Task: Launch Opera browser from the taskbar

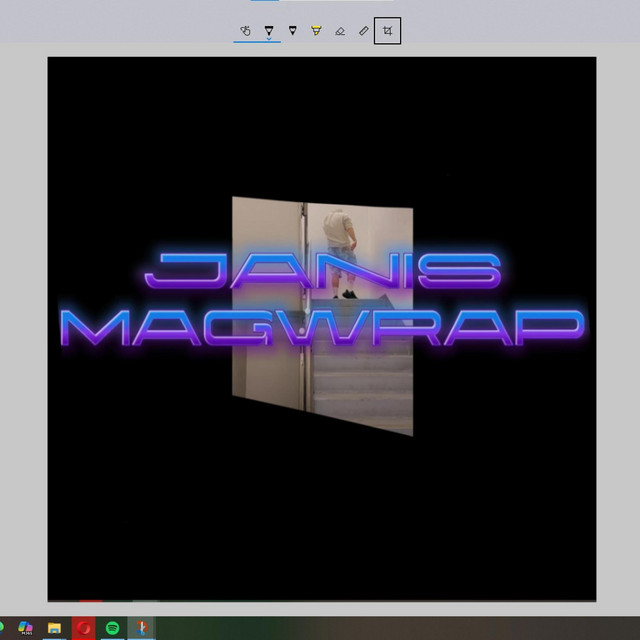Action: coord(83,628)
